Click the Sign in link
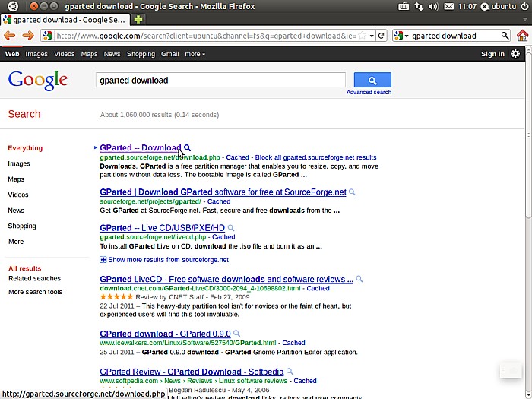The height and width of the screenshot is (399, 532). [x=492, y=54]
